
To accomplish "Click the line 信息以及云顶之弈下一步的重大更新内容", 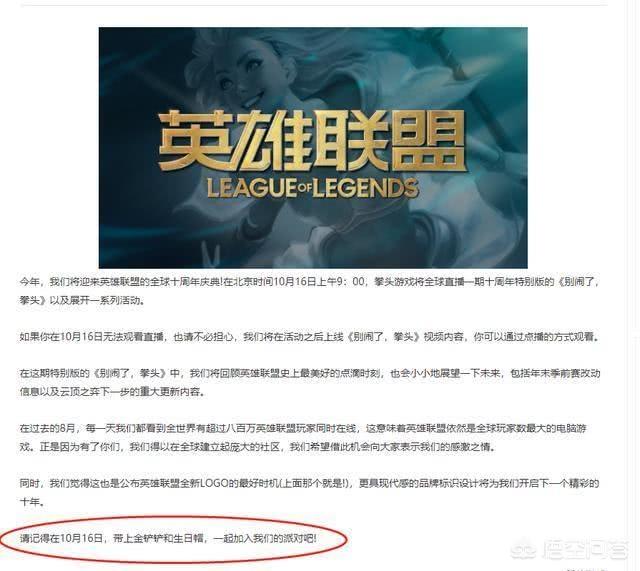I will tap(112, 392).
